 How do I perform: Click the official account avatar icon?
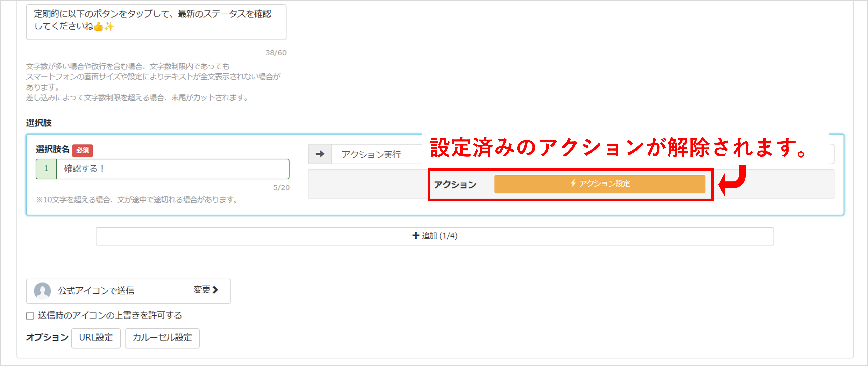(43, 291)
